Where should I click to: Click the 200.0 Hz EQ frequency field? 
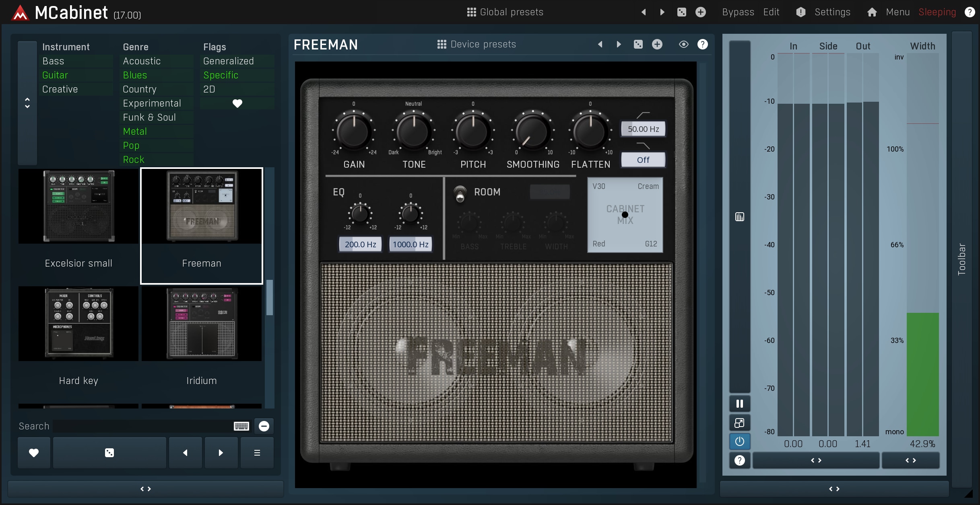[x=360, y=244]
